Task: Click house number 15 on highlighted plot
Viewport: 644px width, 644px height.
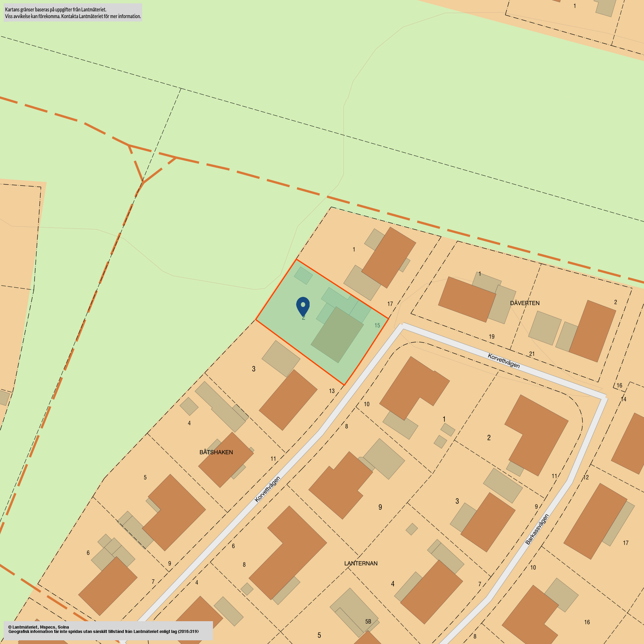Action: coord(377,325)
